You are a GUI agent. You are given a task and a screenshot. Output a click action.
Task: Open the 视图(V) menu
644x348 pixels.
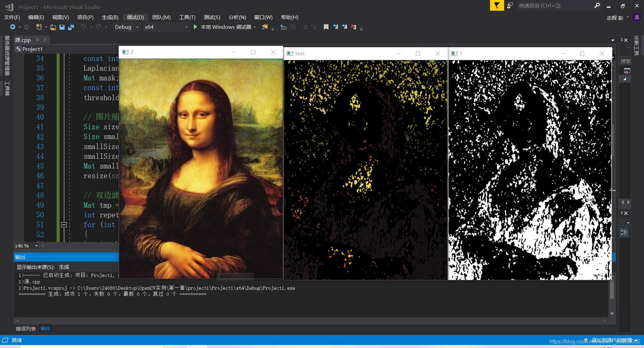click(x=60, y=17)
